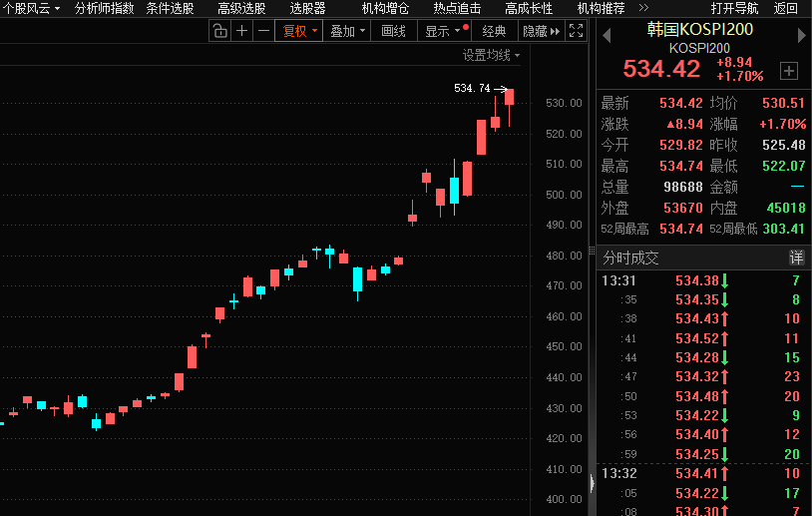812x516 pixels.
Task: Open the 个股风云 menu
Action: [31, 8]
